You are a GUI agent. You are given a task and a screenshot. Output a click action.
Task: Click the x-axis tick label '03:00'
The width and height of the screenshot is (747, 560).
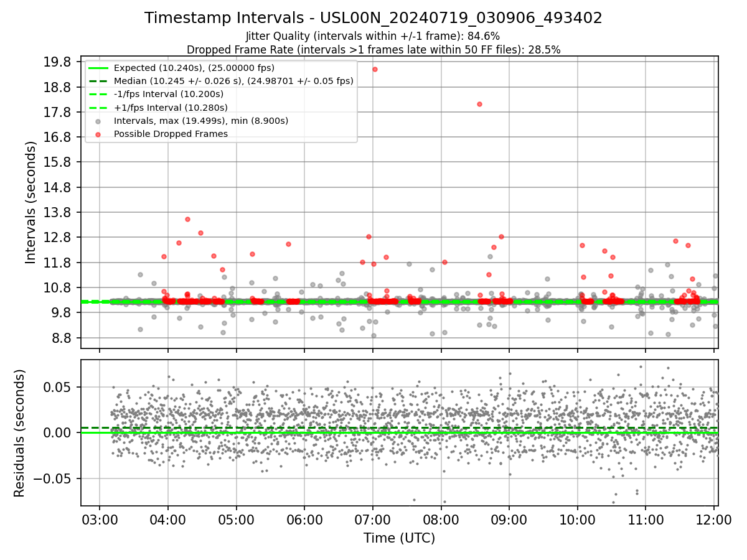pos(100,520)
